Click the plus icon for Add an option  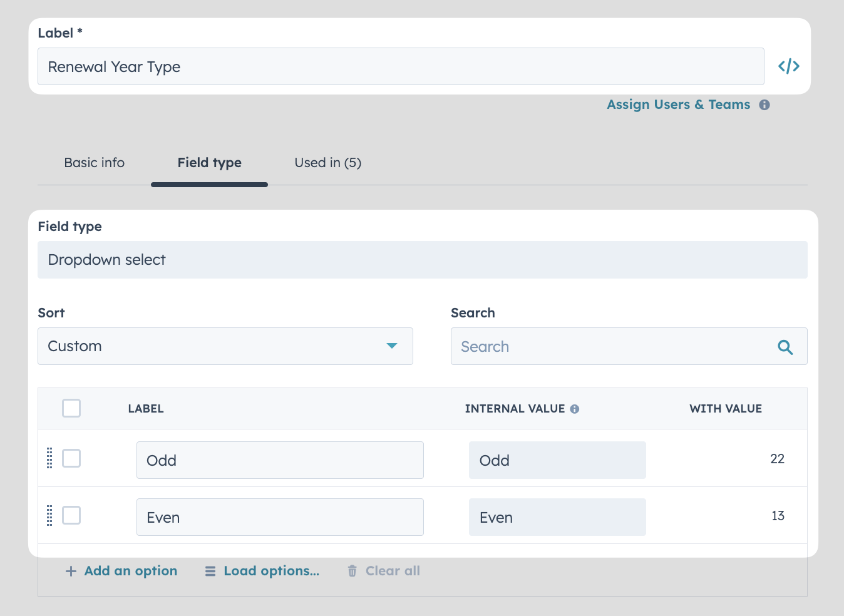[x=71, y=571]
